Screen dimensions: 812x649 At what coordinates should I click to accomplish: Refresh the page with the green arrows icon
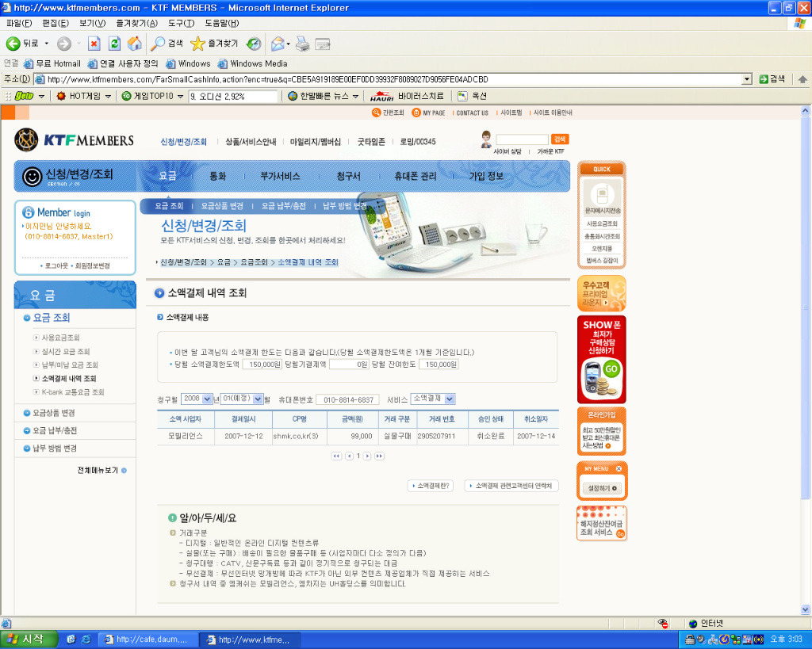click(114, 44)
